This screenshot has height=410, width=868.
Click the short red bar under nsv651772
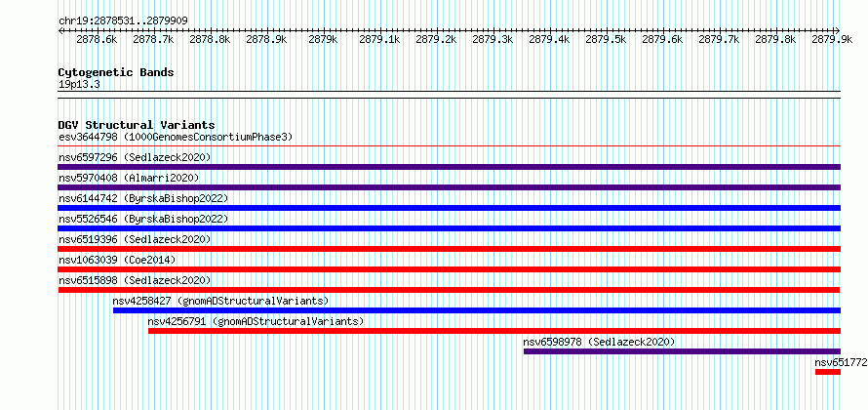828,372
